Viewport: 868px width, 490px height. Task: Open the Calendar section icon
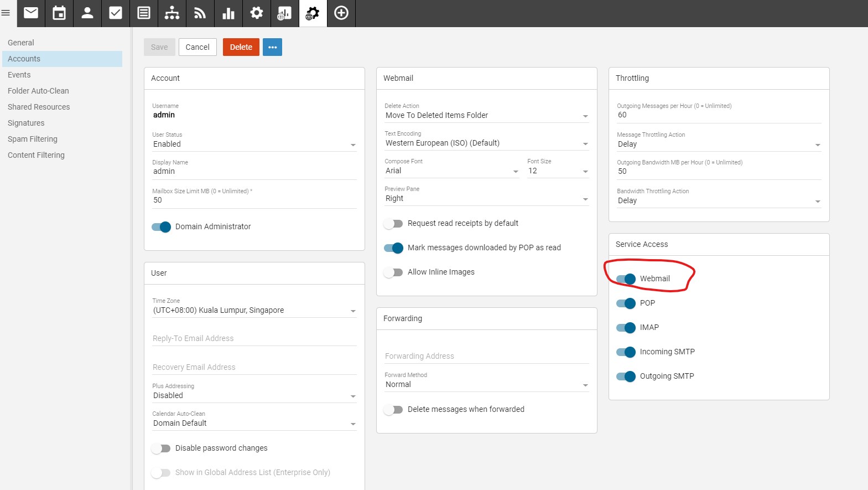tap(59, 13)
